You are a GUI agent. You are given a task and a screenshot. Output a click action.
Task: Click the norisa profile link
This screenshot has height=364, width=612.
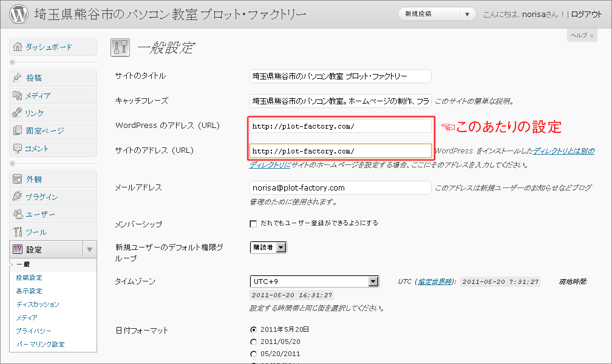click(x=534, y=15)
